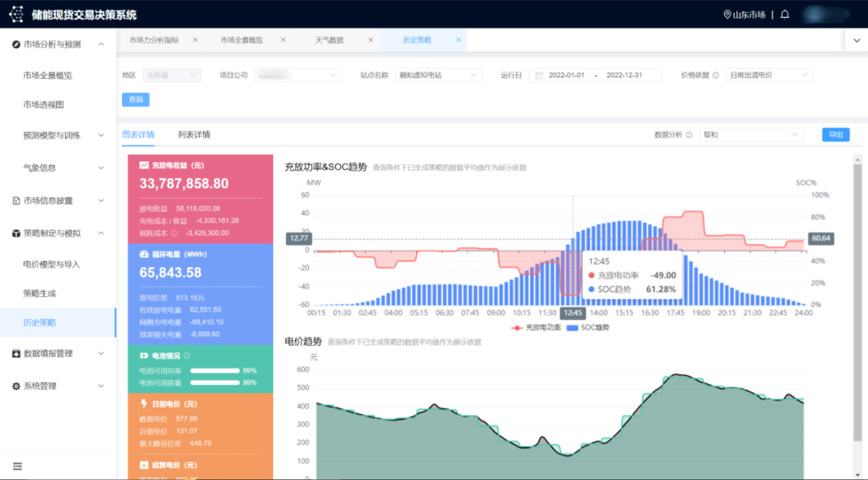868x480 pixels.
Task: Click the 查询 button
Action: [x=136, y=100]
